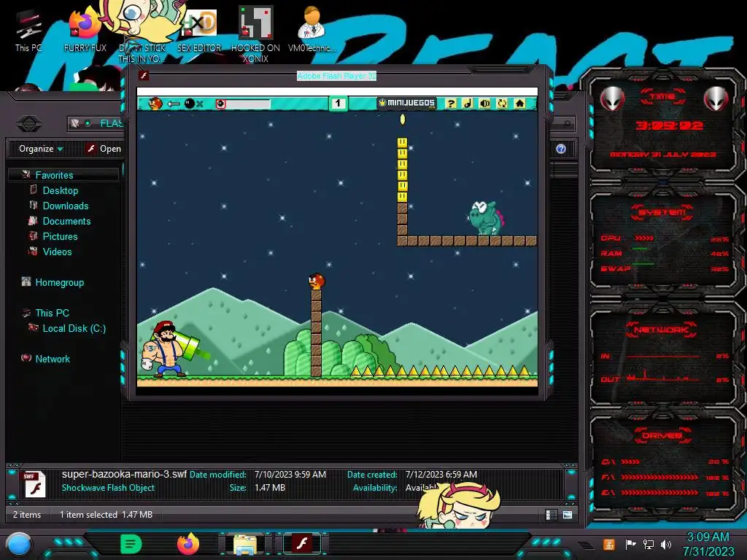
Task: Open the green notes app in the taskbar
Action: (x=131, y=544)
